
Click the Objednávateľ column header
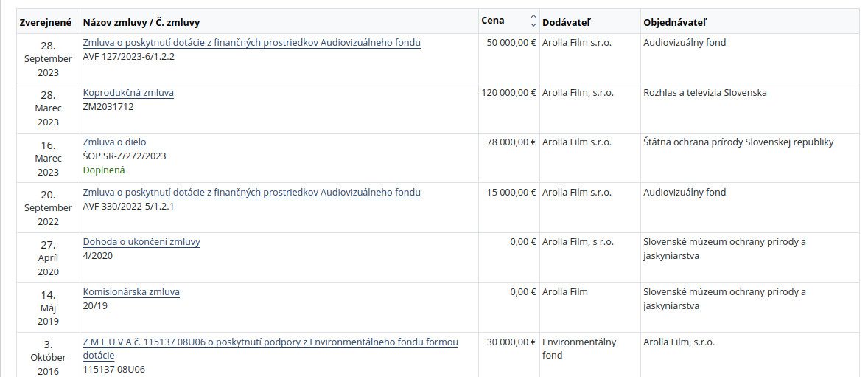(x=675, y=22)
